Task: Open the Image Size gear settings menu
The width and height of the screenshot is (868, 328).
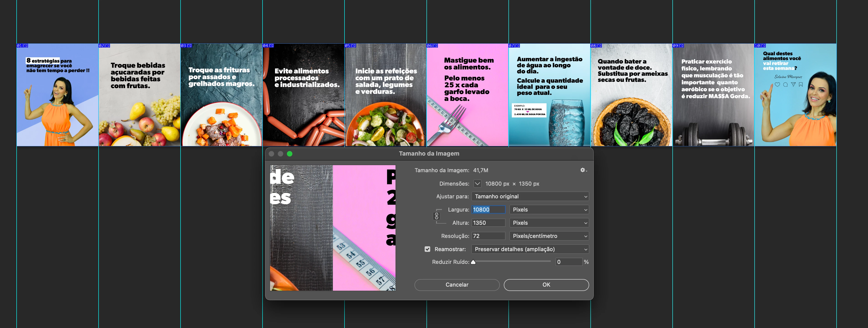Action: pyautogui.click(x=583, y=170)
